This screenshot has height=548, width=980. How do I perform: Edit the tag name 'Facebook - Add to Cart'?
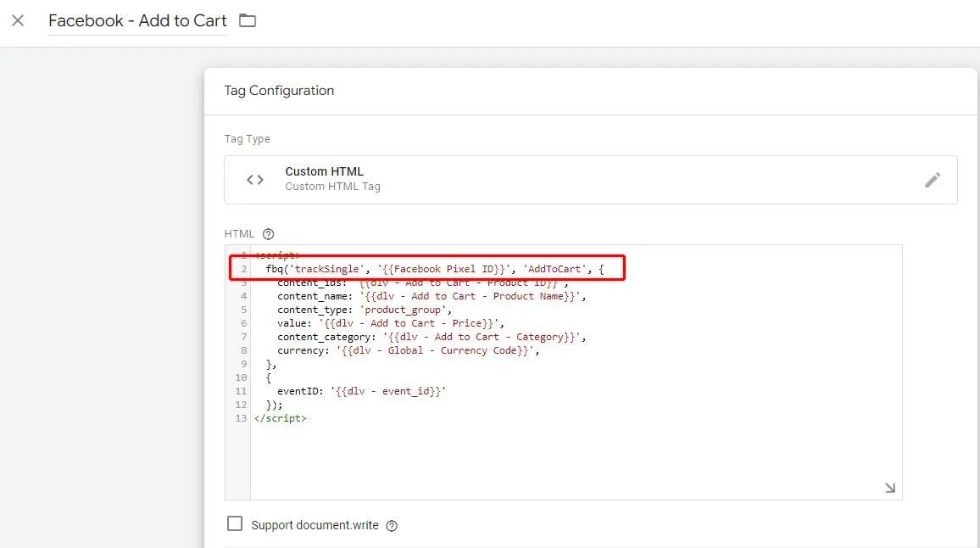pos(137,20)
